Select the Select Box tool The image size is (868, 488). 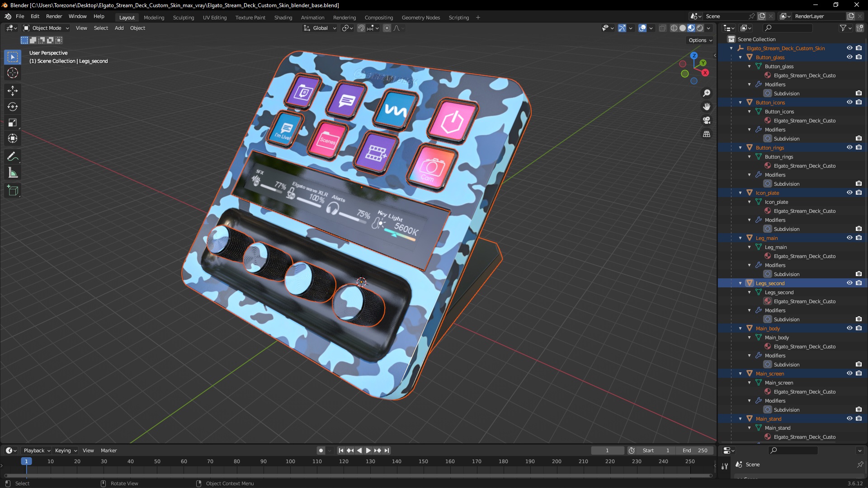tap(13, 57)
